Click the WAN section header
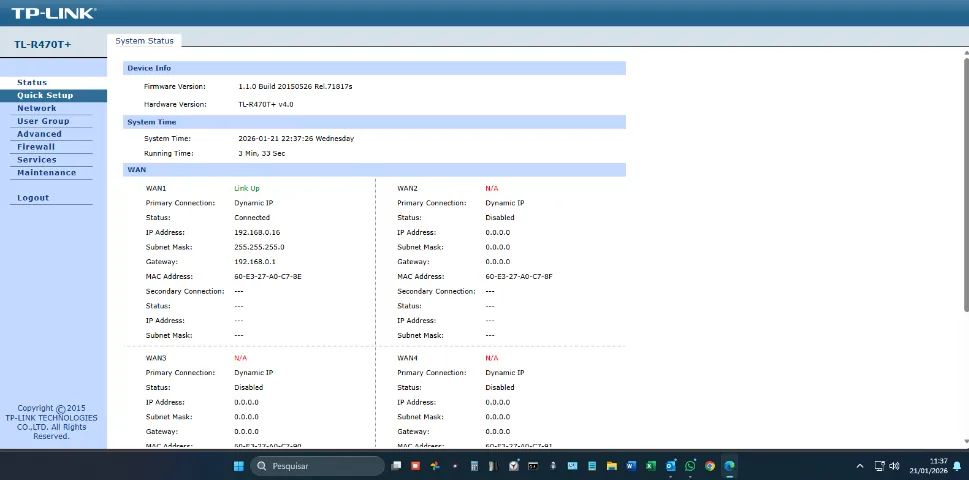 click(374, 169)
